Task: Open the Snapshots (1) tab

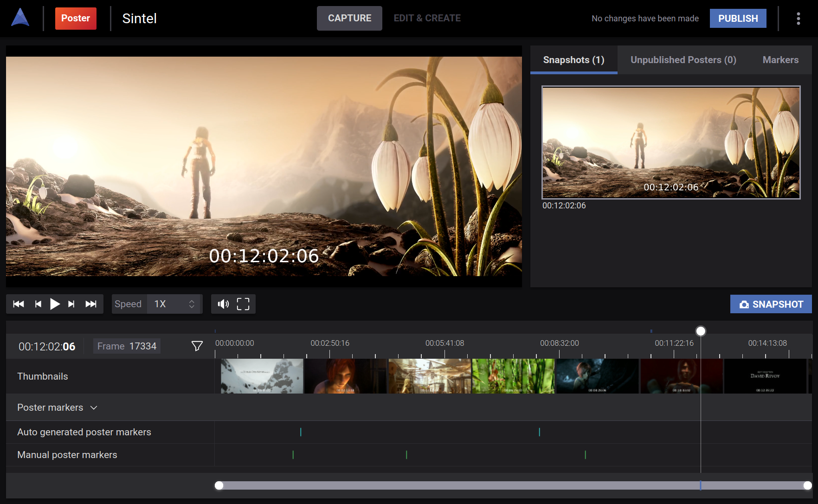Action: pos(574,60)
